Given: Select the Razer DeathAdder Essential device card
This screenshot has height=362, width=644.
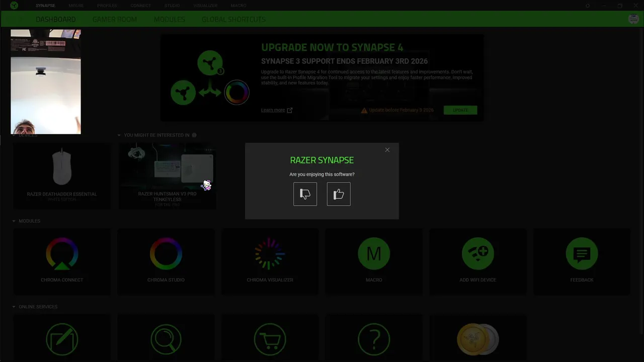Looking at the screenshot, I should coord(62,176).
